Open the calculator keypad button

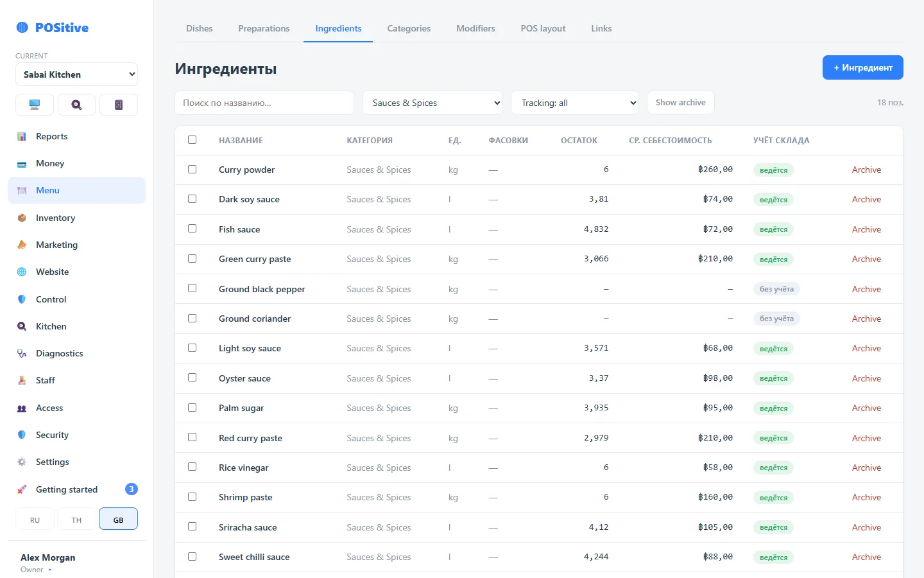[119, 105]
